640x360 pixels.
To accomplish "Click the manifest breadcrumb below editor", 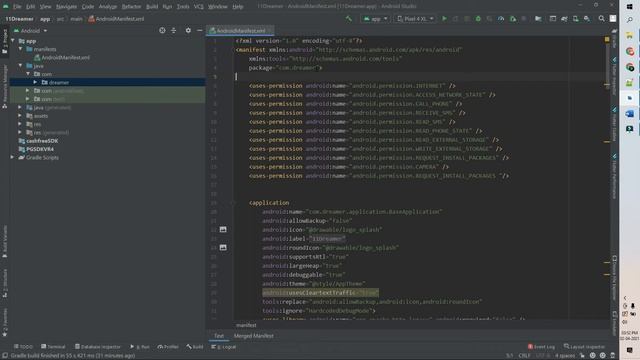I will coord(246,325).
